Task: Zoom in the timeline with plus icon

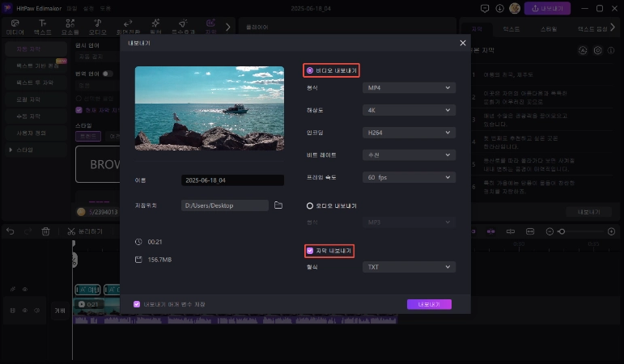Action: click(x=612, y=231)
